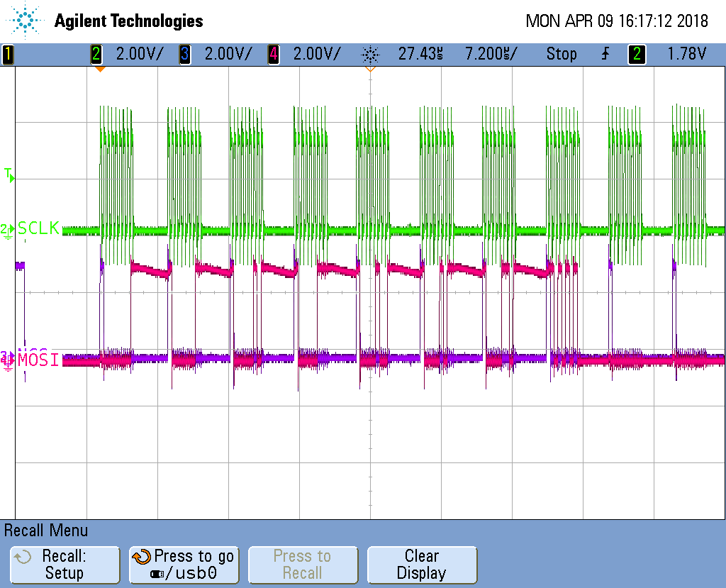The height and width of the screenshot is (588, 726).
Task: Click the Stop run status
Action: tap(562, 54)
